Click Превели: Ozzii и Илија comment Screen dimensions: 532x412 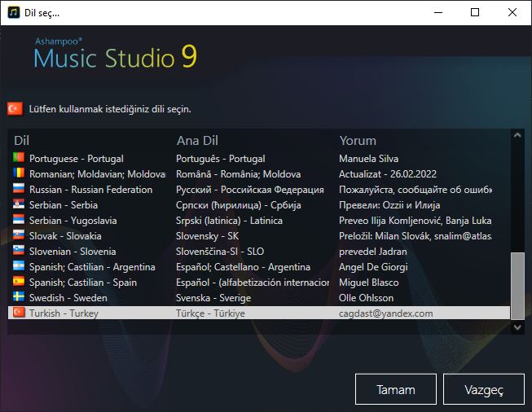(389, 205)
